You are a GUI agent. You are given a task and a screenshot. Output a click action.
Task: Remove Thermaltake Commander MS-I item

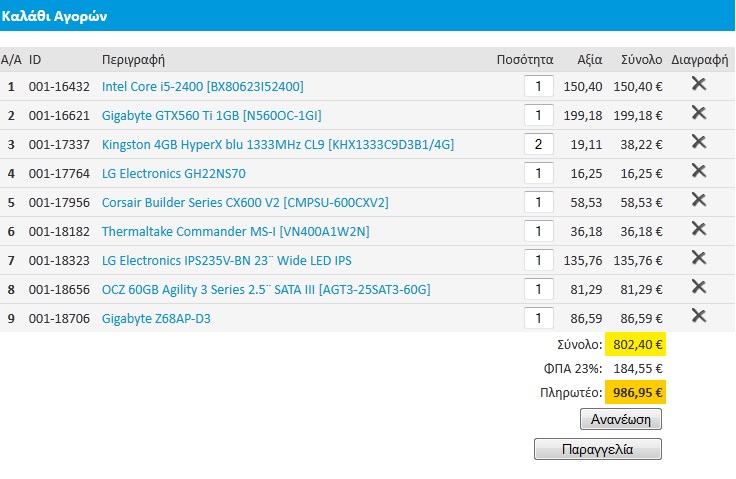coord(698,229)
